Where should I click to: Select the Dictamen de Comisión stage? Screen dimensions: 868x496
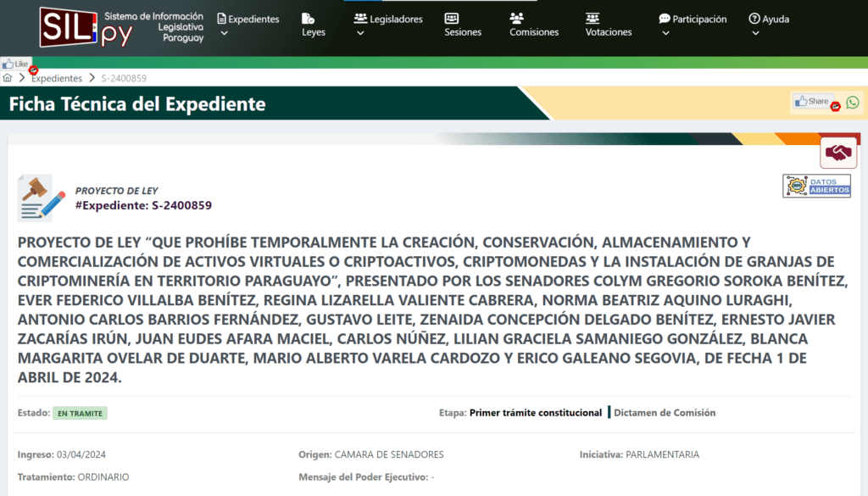665,413
